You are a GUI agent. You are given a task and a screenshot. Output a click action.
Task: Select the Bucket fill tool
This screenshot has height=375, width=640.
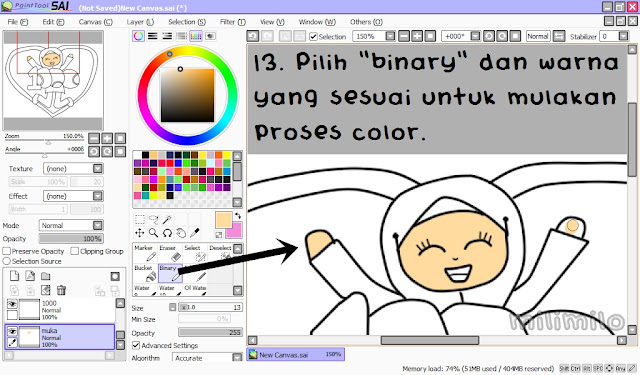pyautogui.click(x=145, y=273)
